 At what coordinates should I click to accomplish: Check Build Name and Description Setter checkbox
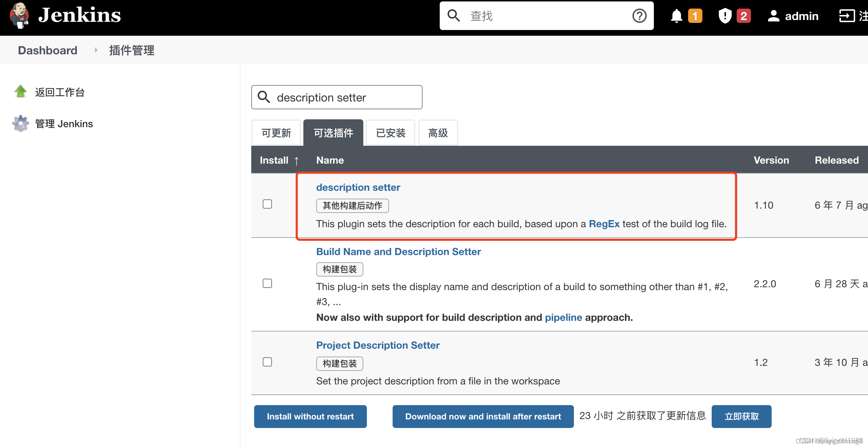(x=267, y=283)
